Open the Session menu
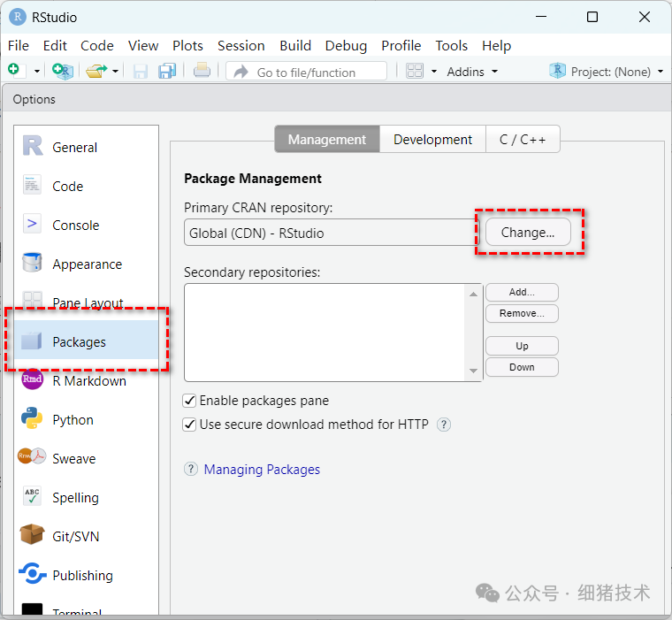Screen dimensions: 672x620 tap(241, 45)
